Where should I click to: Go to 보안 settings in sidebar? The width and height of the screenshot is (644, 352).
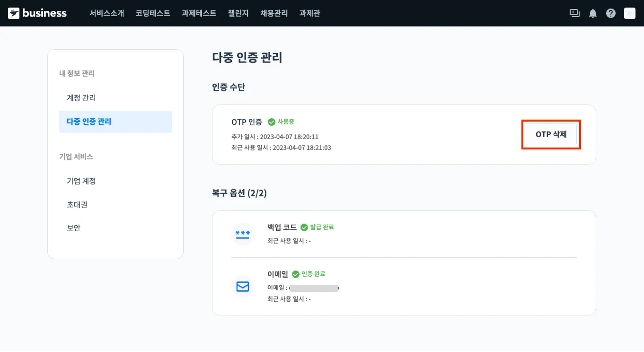(x=74, y=228)
